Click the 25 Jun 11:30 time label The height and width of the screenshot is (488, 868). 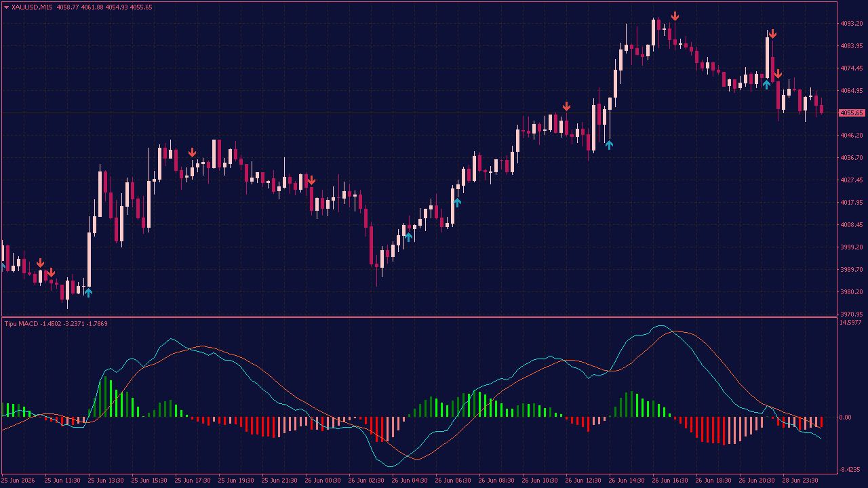click(62, 481)
